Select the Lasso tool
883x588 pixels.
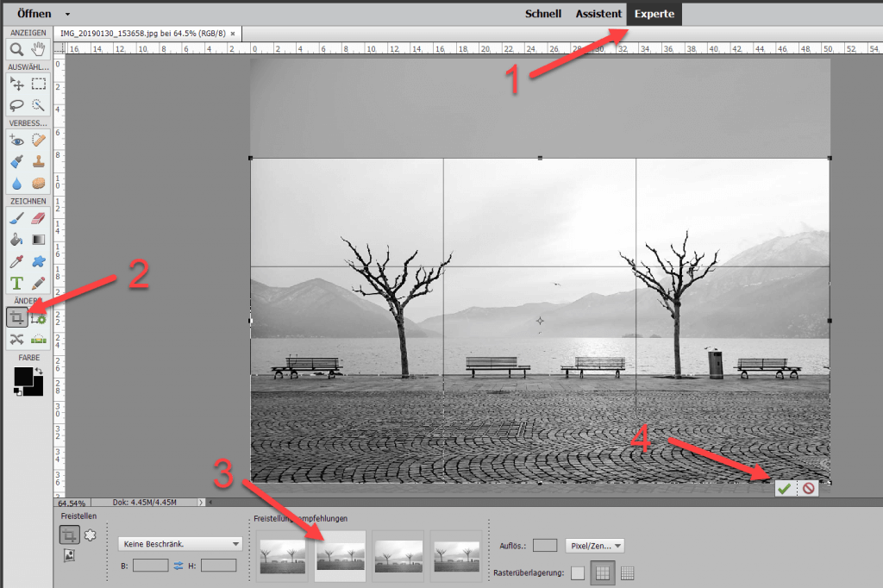17,105
